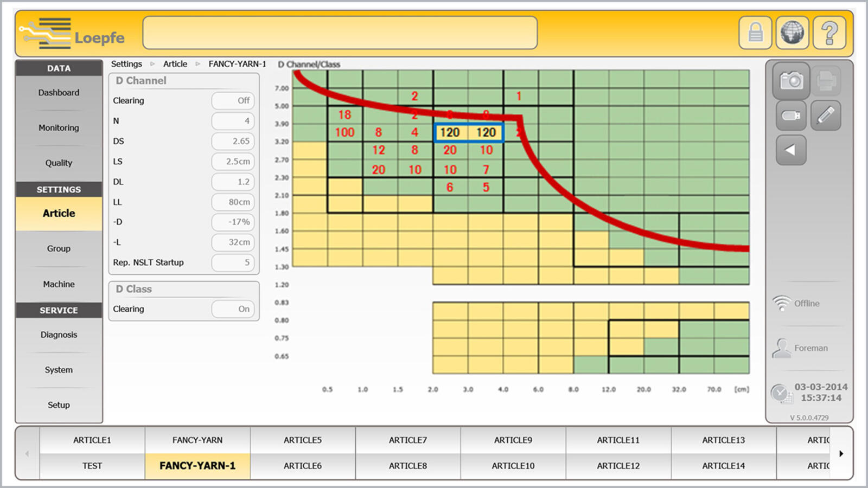This screenshot has height=488, width=868.
Task: Open the Machine settings menu item
Action: pos(59,284)
